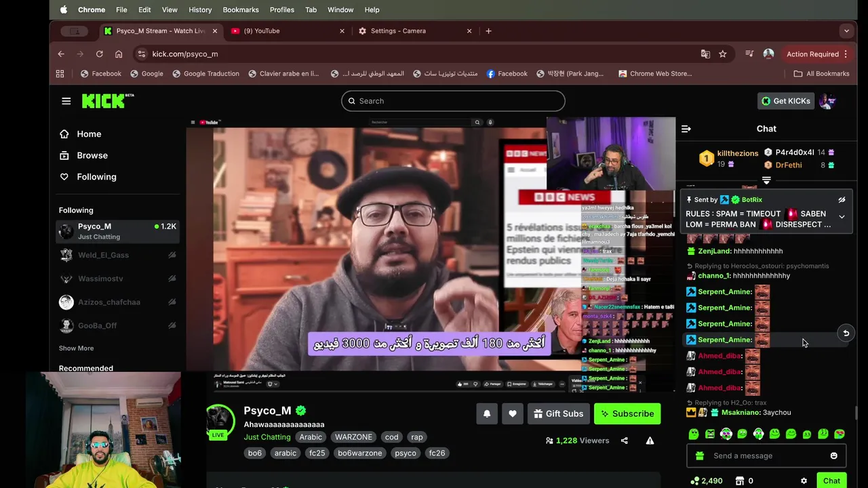
Task: Click Psyco_M channel avatar with LIVE badge
Action: pyautogui.click(x=220, y=422)
